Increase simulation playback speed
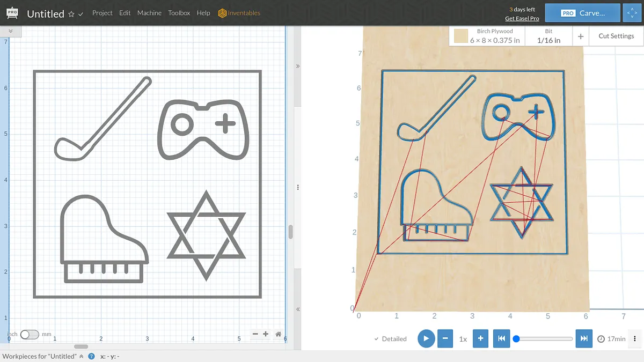The width and height of the screenshot is (644, 362). click(481, 338)
